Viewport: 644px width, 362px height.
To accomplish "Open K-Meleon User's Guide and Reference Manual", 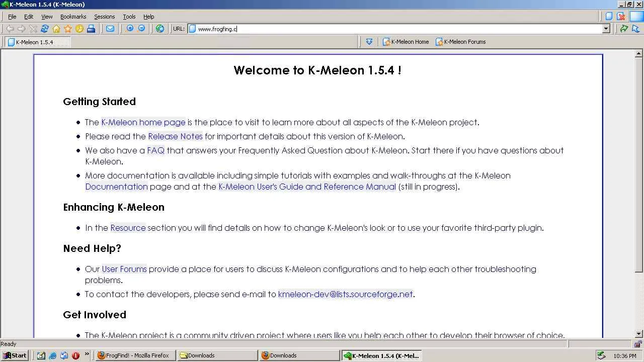I will (307, 187).
